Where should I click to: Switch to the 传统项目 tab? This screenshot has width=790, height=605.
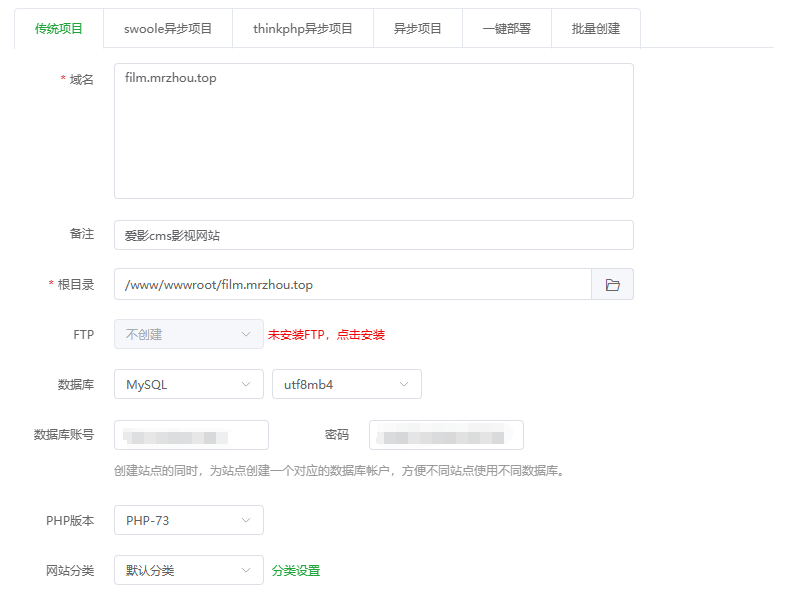59,29
